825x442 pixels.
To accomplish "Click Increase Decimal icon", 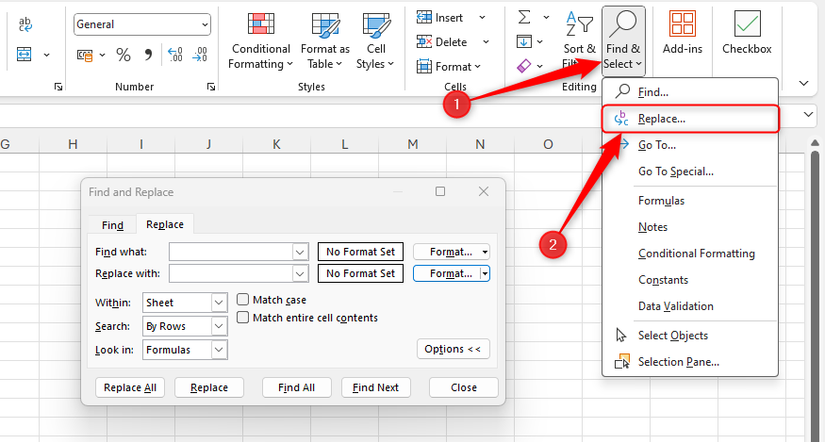I will tap(175, 55).
